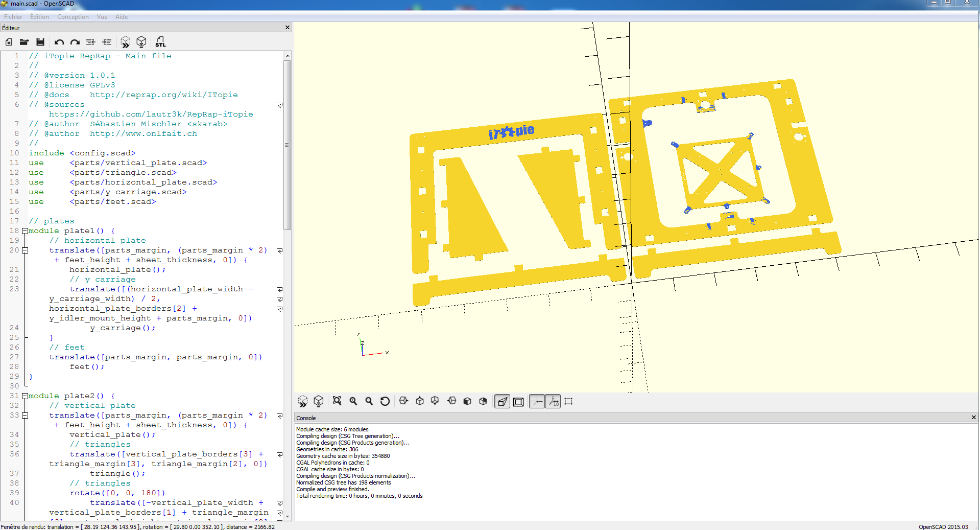Close the Éditeur panel
This screenshot has height=530, width=980.
(x=288, y=28)
